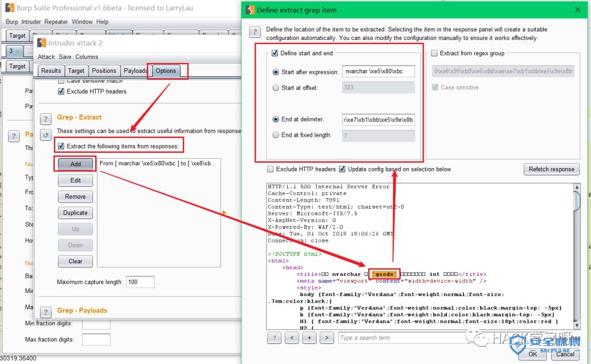Click 'Content-Length: 7891' response line

tap(303, 200)
